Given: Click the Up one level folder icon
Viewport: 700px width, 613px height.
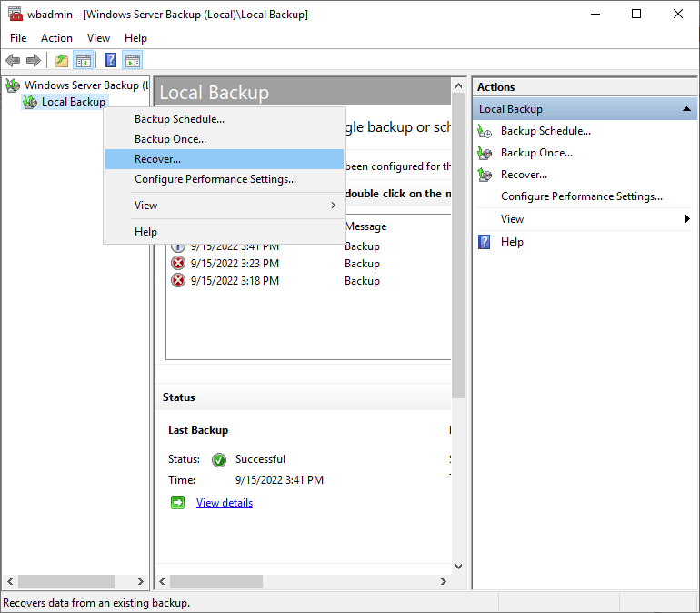Looking at the screenshot, I should pos(62,60).
